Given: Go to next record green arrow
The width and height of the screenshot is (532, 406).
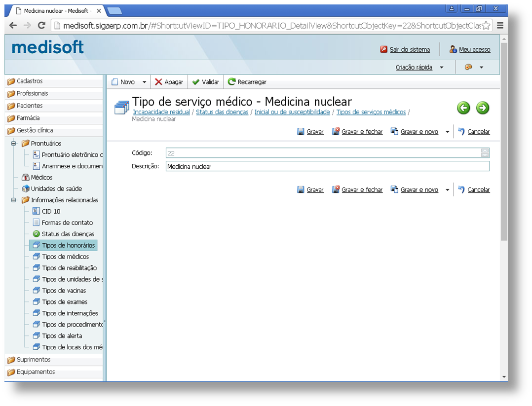Looking at the screenshot, I should [x=483, y=108].
